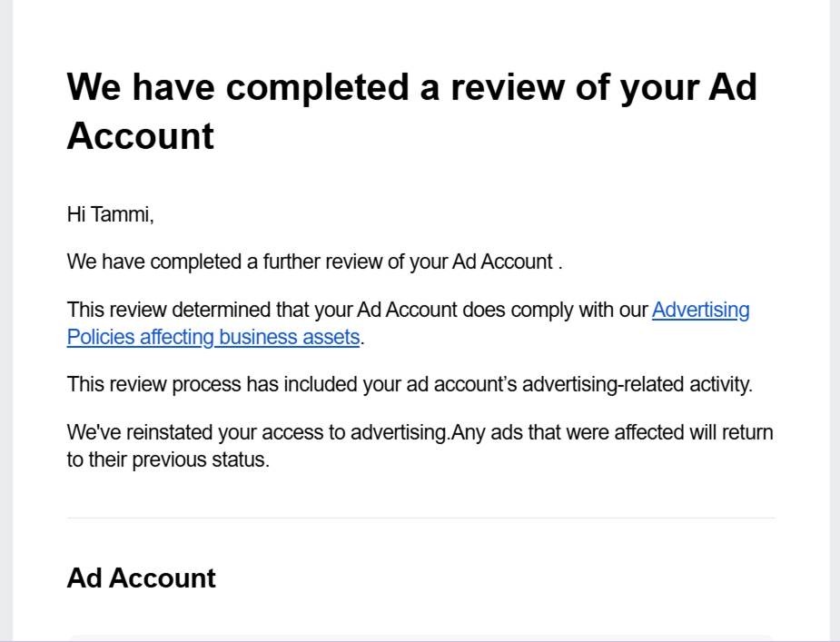
Task: Click the horizontal divider line
Action: click(420, 519)
